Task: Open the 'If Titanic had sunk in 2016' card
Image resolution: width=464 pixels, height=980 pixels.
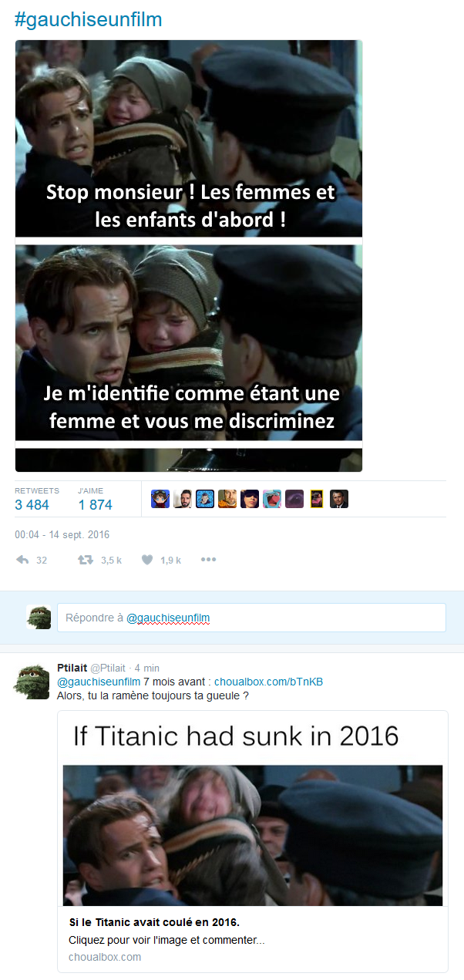Action: click(253, 841)
